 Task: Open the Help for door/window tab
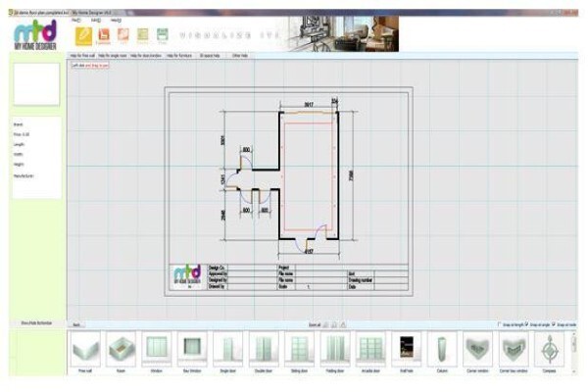pos(146,56)
